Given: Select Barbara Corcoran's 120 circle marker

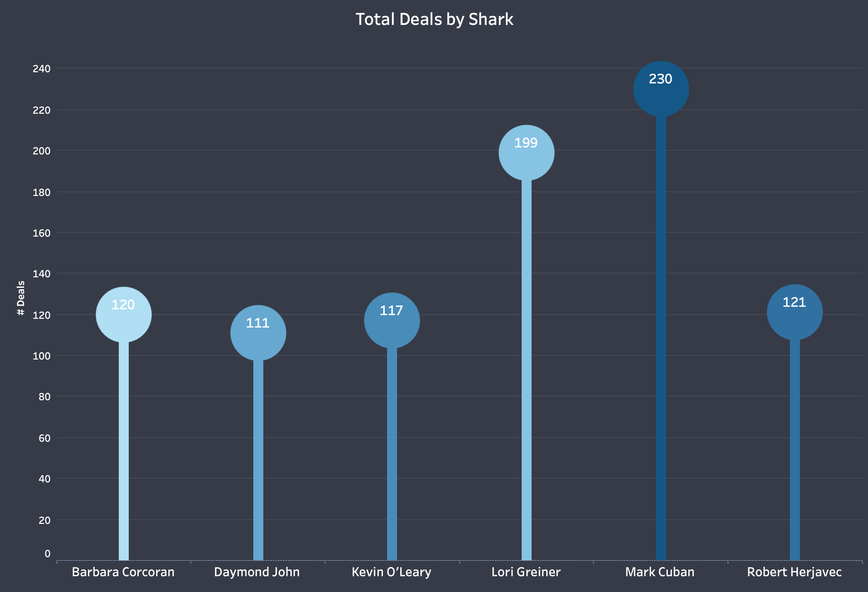Looking at the screenshot, I should coord(123,315).
